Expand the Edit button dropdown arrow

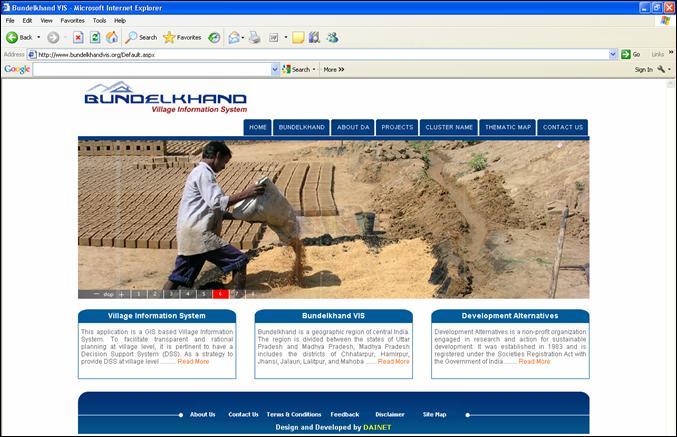286,38
